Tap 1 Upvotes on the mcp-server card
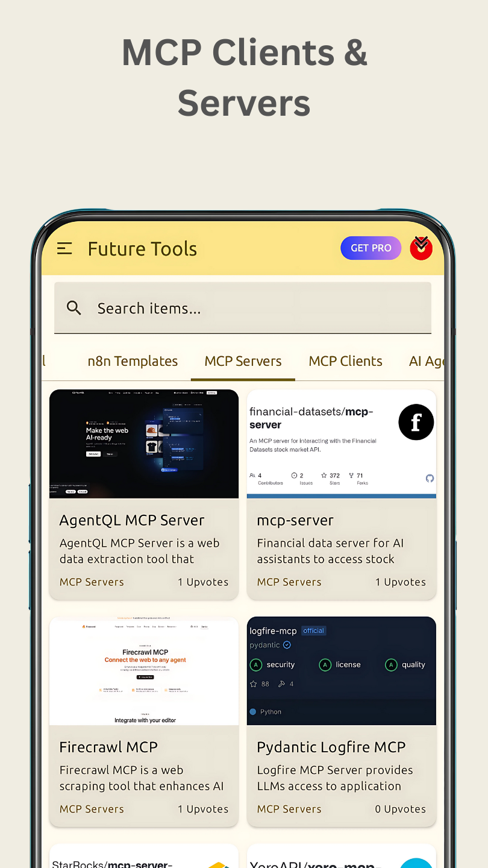 (401, 582)
